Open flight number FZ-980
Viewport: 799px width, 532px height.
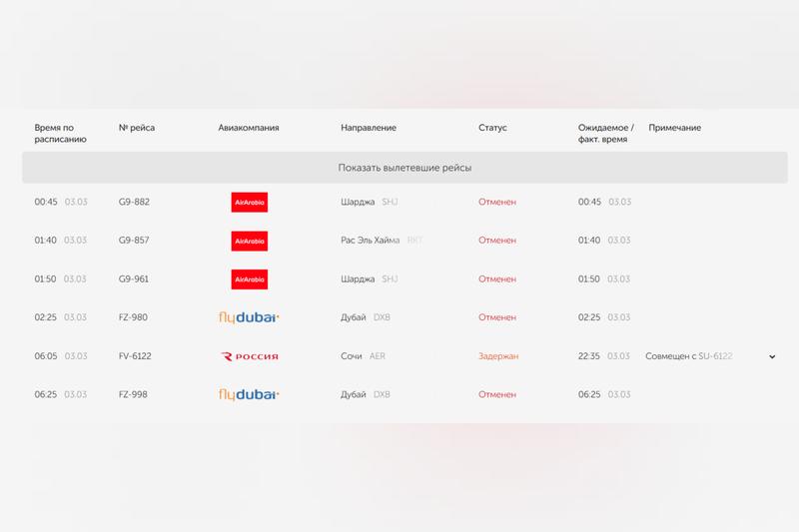pos(134,317)
